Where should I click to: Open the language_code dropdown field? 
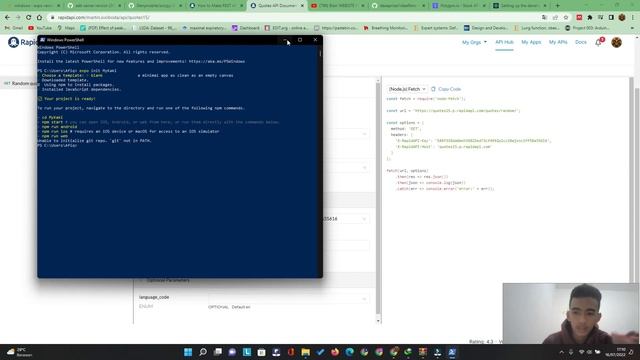(x=289, y=299)
